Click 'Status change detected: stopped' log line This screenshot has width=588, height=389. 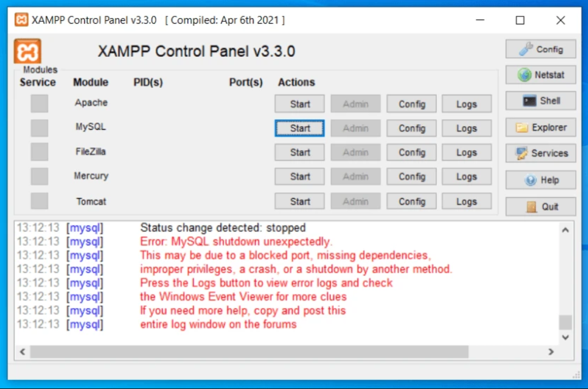(223, 228)
